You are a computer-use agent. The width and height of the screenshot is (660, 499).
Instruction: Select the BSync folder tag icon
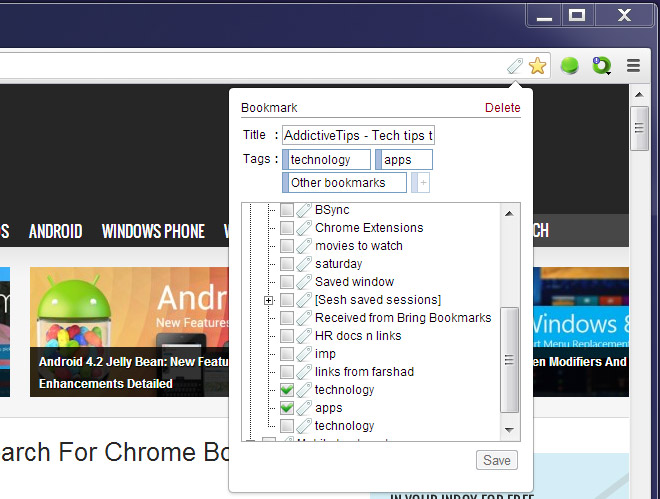304,210
